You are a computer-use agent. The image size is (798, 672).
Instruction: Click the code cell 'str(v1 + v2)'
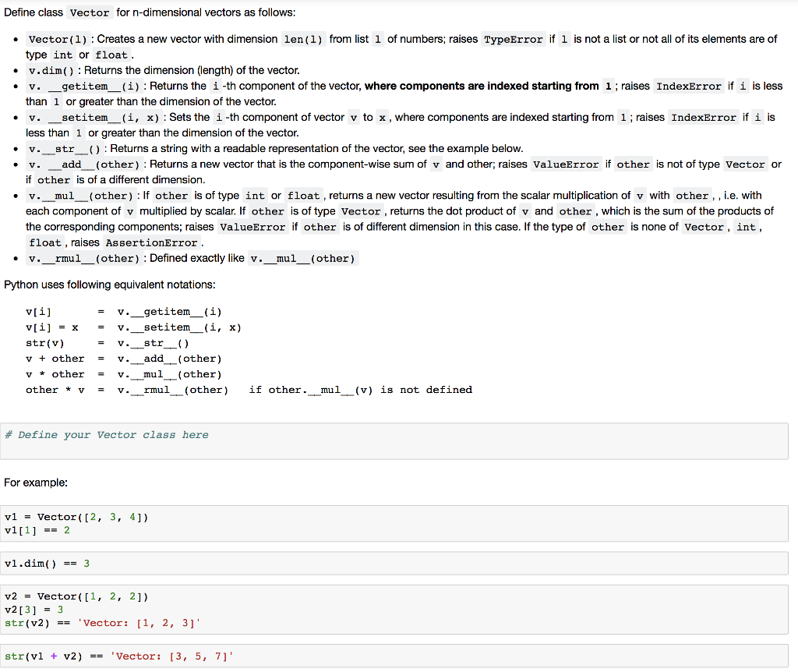(394, 656)
